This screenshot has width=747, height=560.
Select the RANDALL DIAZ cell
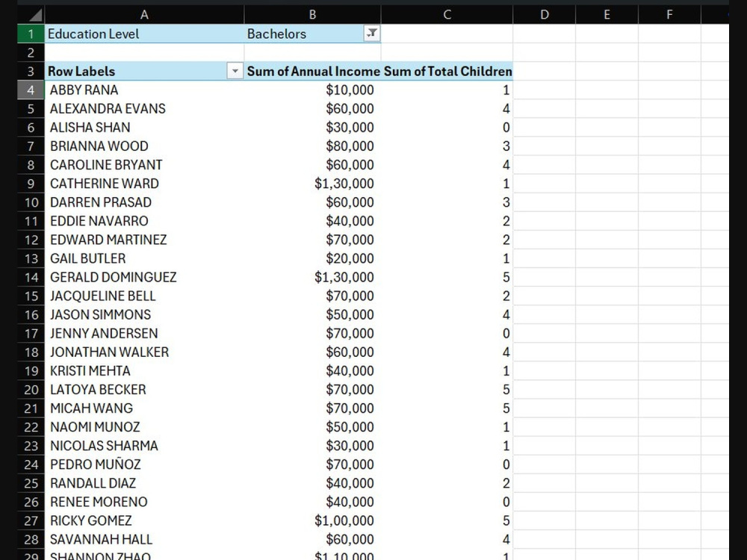coord(144,483)
